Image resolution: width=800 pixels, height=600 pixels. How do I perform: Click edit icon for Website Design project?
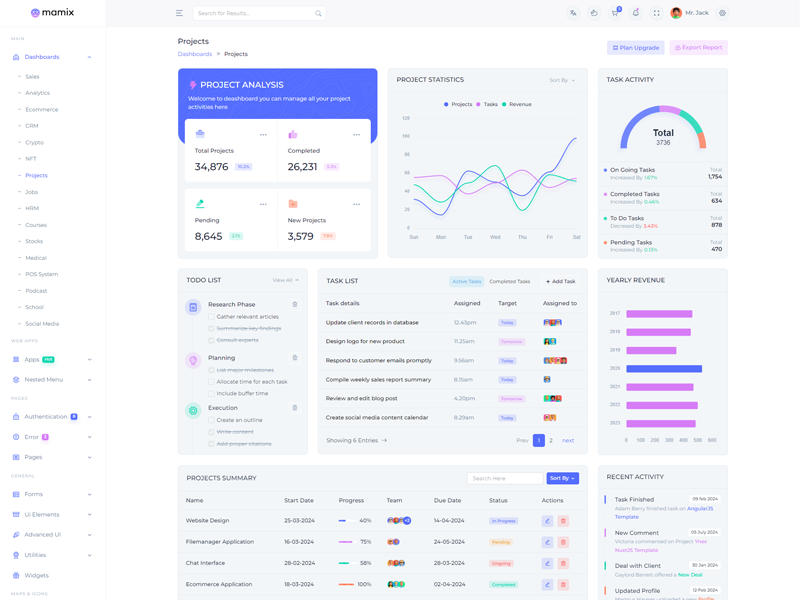pyautogui.click(x=547, y=521)
